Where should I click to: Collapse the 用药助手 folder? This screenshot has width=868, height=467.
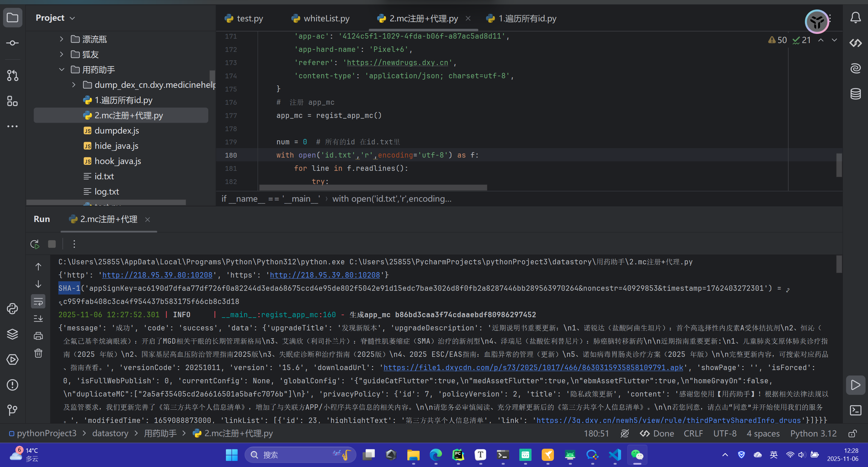click(x=61, y=70)
